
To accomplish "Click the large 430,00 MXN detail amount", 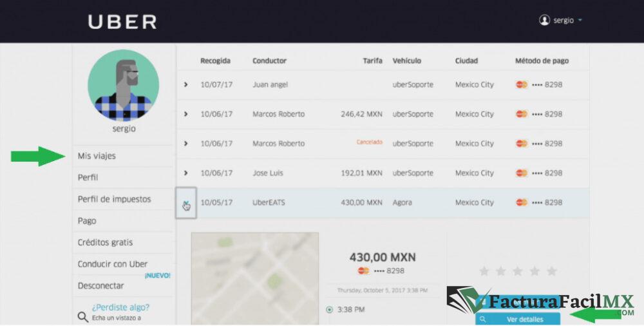I will click(x=383, y=257).
